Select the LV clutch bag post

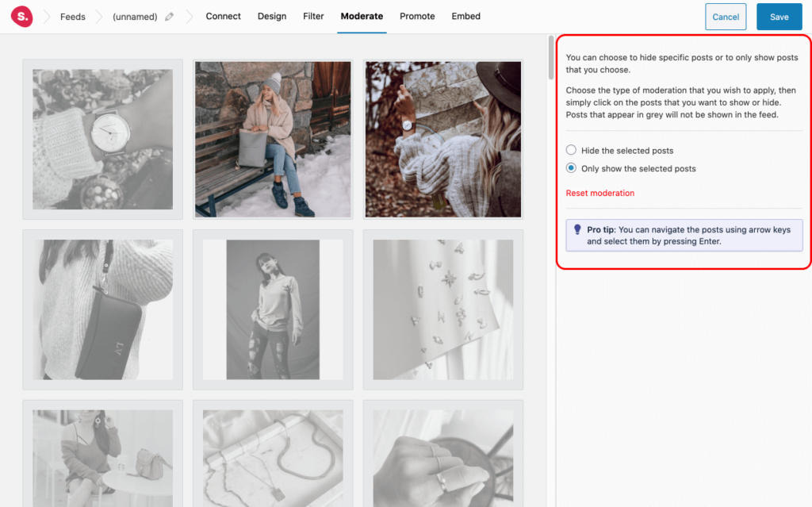click(x=102, y=309)
